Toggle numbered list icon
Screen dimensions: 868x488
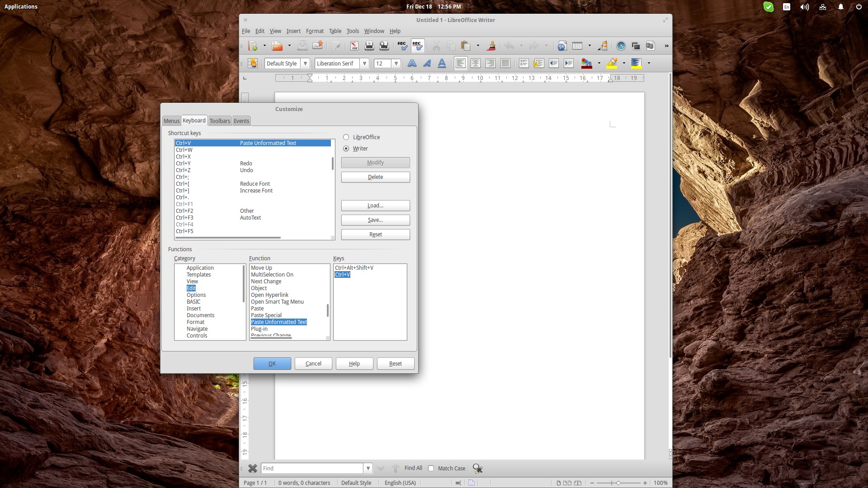(524, 63)
